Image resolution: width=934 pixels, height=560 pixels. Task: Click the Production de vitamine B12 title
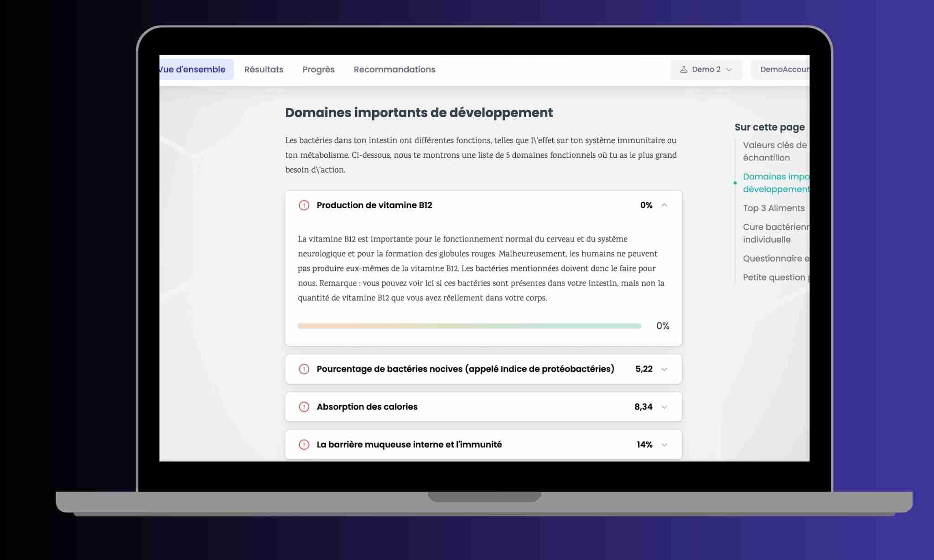tap(374, 205)
